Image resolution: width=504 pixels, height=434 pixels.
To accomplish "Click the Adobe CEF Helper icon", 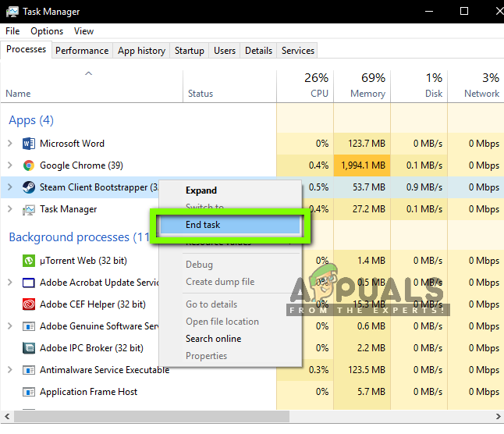I will click(29, 304).
